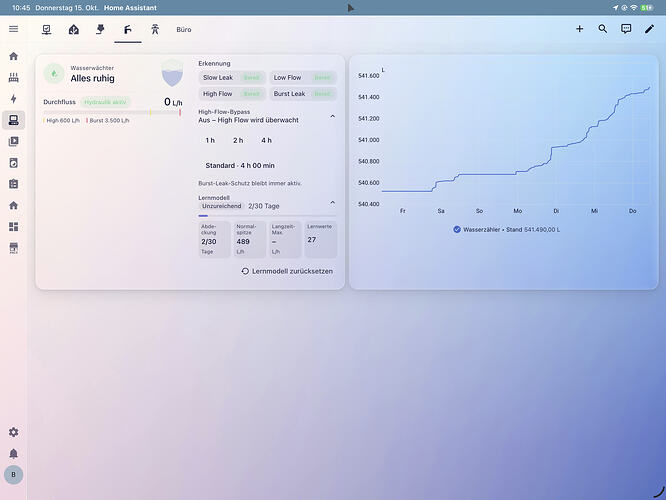Click the 'Aus – High Flow wird überwacht' text

248,120
